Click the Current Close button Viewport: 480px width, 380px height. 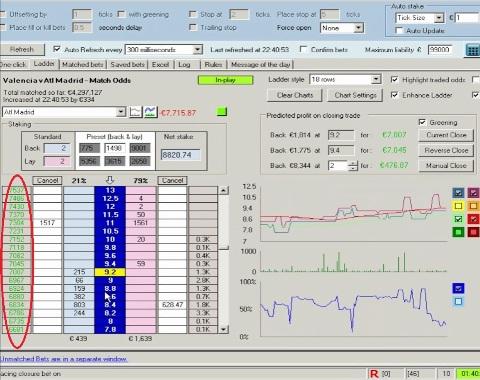click(446, 135)
